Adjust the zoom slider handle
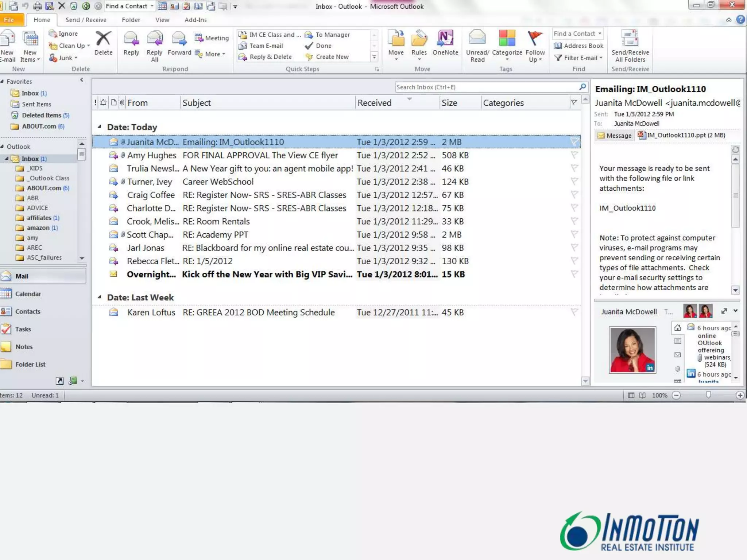This screenshot has height=560, width=747. [x=708, y=395]
